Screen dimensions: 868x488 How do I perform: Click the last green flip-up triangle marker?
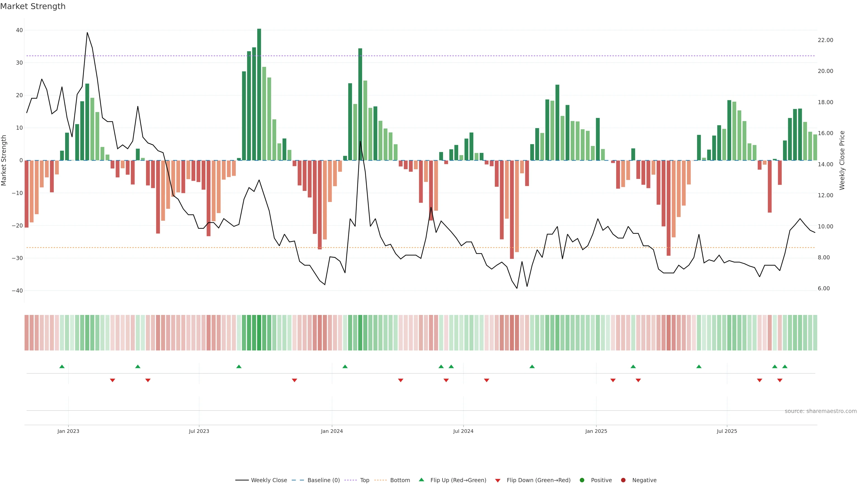[x=785, y=366]
